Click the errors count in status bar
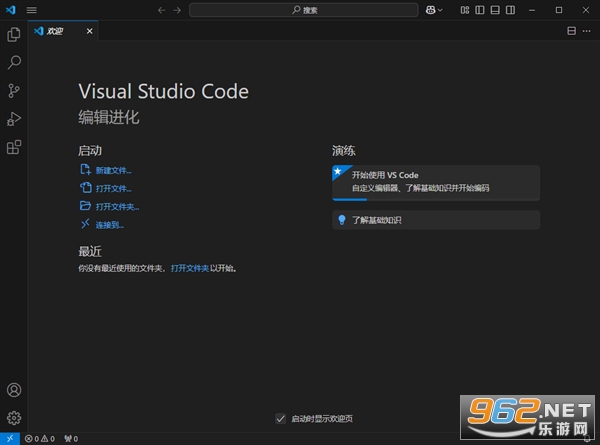 [x=32, y=439]
